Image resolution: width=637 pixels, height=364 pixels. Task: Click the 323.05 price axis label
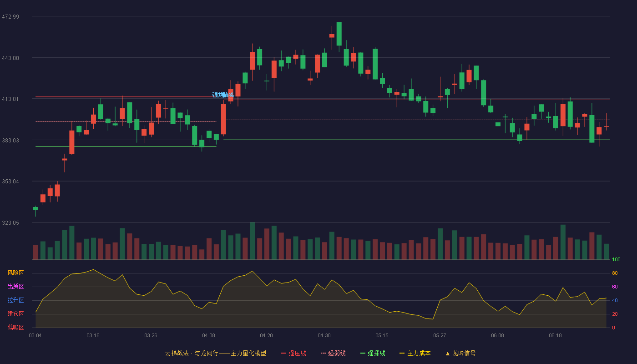pos(10,222)
